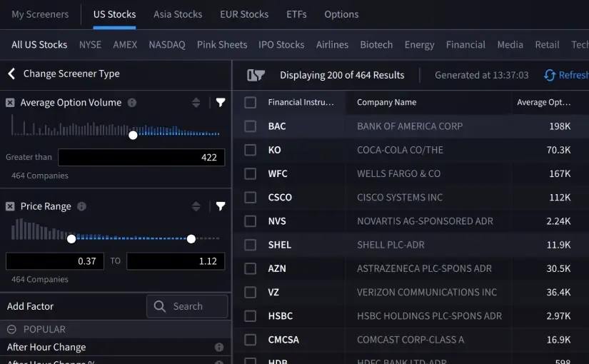Click the back arrow beside Change Screener Type

pos(11,74)
